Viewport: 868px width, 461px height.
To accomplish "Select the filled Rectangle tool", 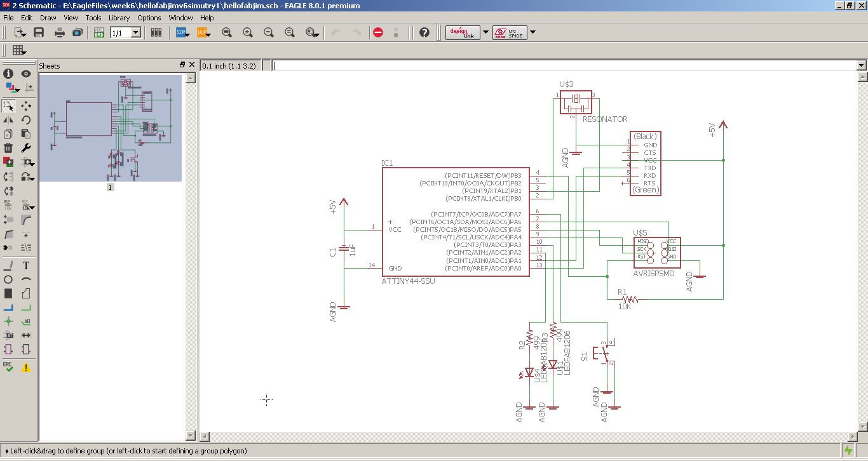I will click(8, 293).
